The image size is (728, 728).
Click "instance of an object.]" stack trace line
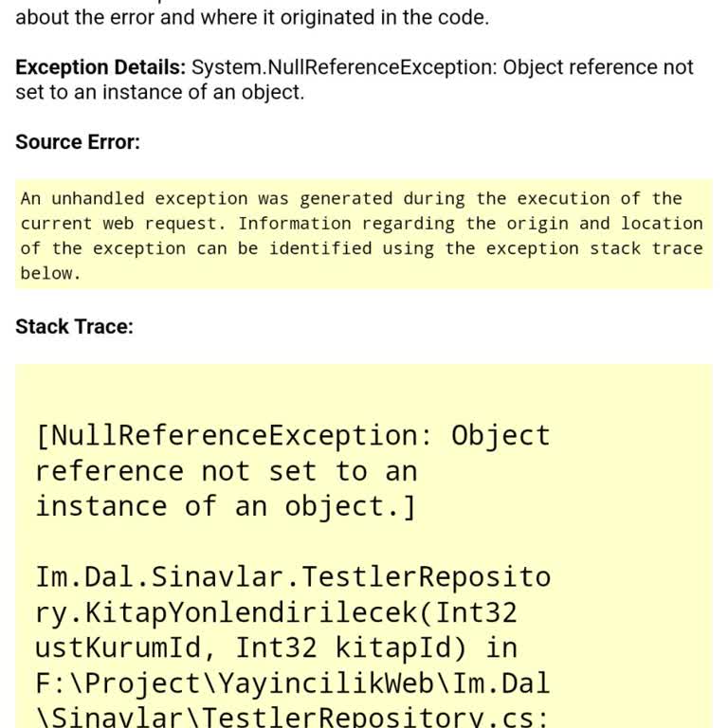pyautogui.click(x=226, y=506)
